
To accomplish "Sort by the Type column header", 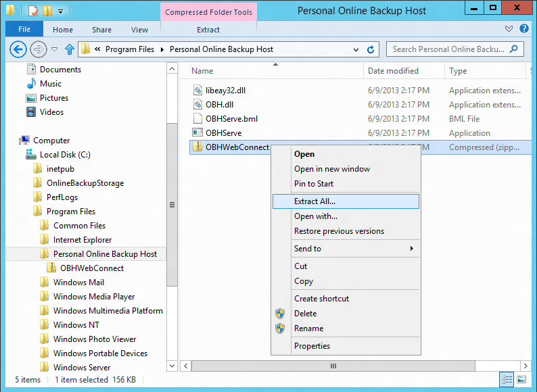I will (x=486, y=71).
